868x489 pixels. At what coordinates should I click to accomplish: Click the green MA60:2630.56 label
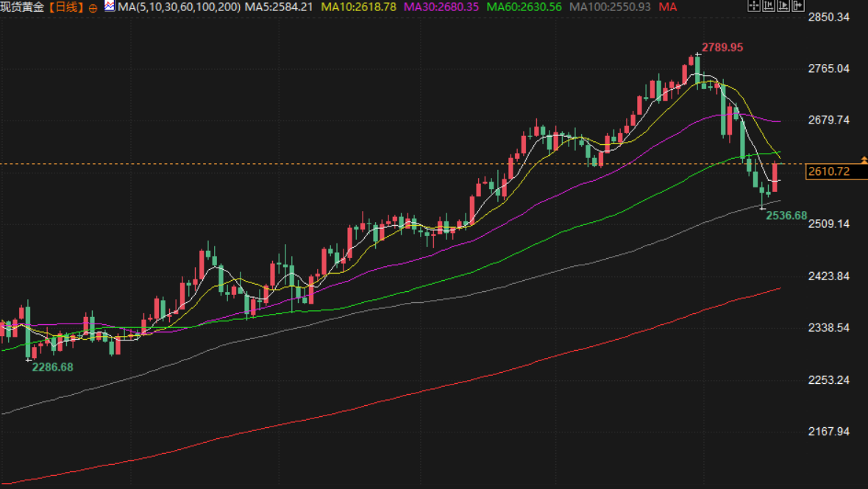(524, 7)
